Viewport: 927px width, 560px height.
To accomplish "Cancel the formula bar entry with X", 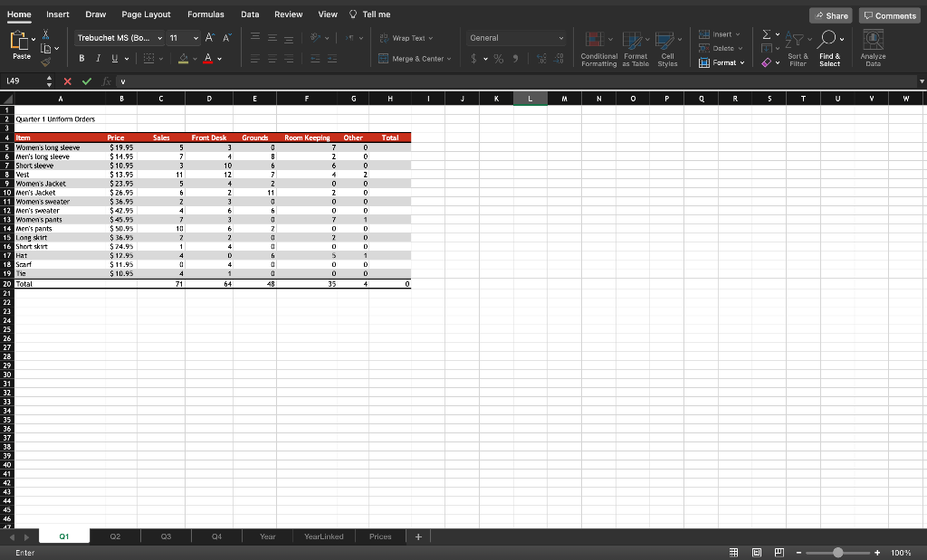I will (x=67, y=81).
